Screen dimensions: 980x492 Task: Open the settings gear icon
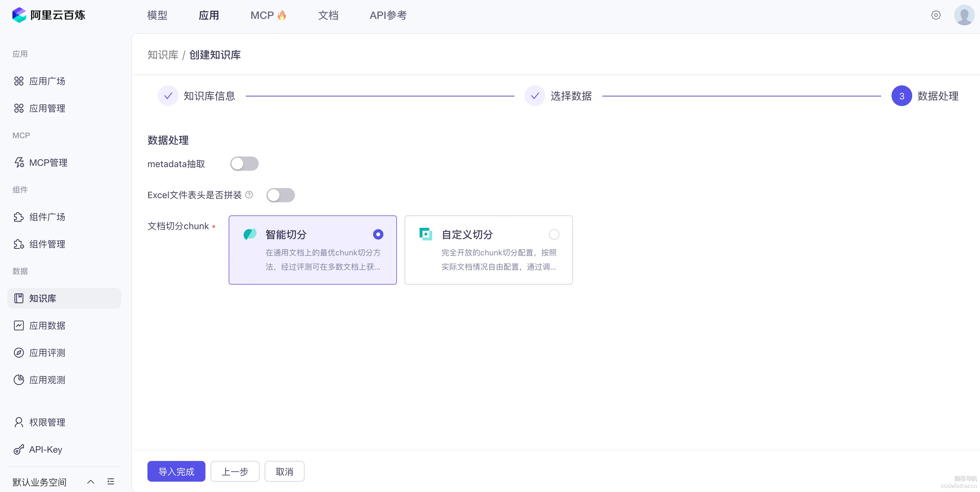[x=936, y=15]
